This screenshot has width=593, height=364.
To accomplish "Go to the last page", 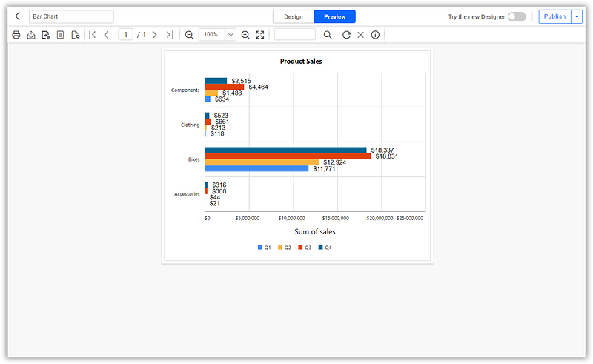I will pyautogui.click(x=170, y=35).
